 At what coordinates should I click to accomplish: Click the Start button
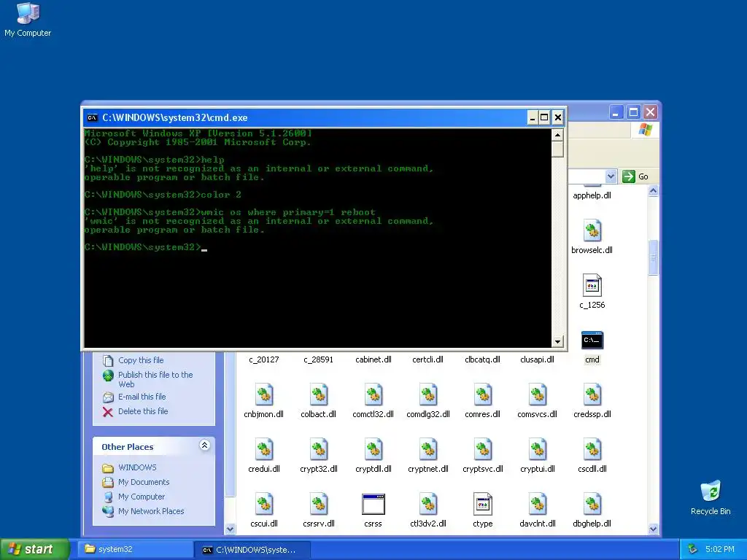coord(34,549)
